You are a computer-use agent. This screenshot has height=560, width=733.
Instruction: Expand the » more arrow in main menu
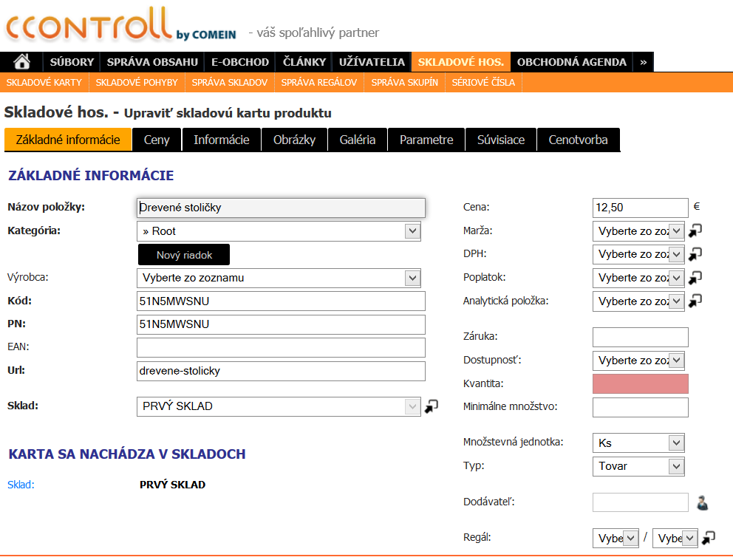pyautogui.click(x=643, y=62)
